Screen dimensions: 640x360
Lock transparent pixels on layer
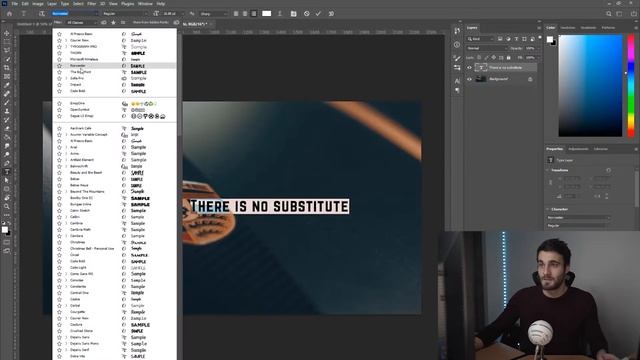(479, 58)
